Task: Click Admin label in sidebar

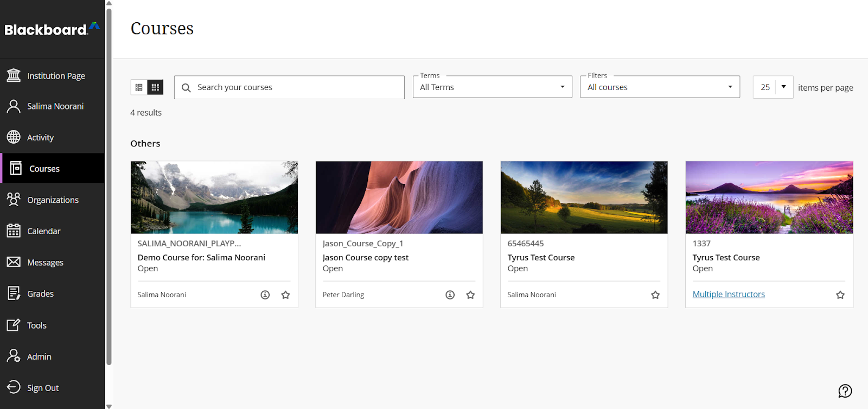Action: point(39,356)
